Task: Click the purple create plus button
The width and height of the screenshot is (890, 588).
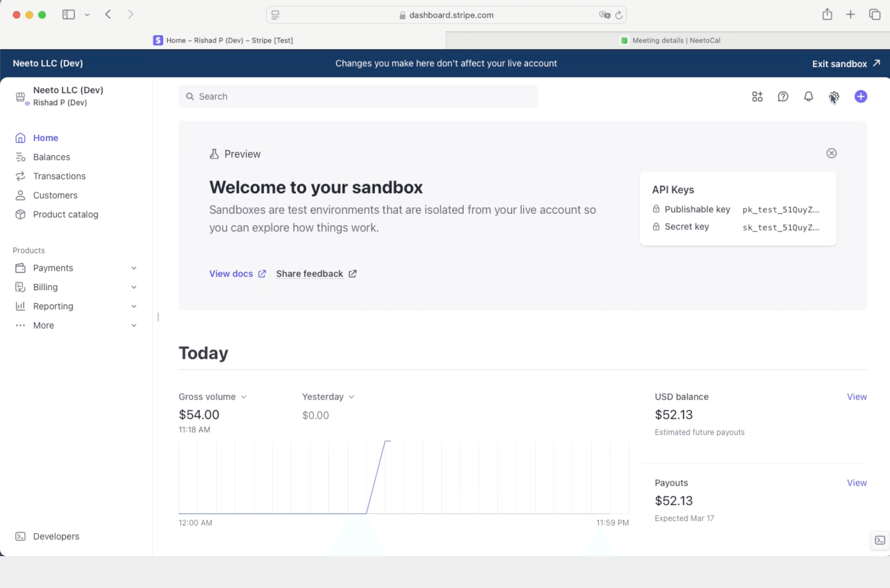Action: [x=861, y=96]
